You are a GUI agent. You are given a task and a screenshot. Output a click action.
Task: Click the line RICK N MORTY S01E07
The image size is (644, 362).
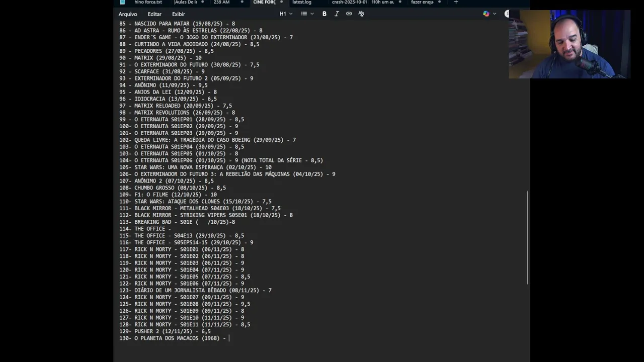[x=182, y=297]
